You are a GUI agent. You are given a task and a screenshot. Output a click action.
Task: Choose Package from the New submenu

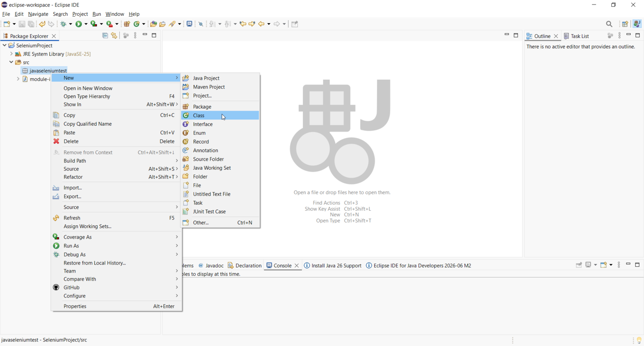pyautogui.click(x=220, y=107)
